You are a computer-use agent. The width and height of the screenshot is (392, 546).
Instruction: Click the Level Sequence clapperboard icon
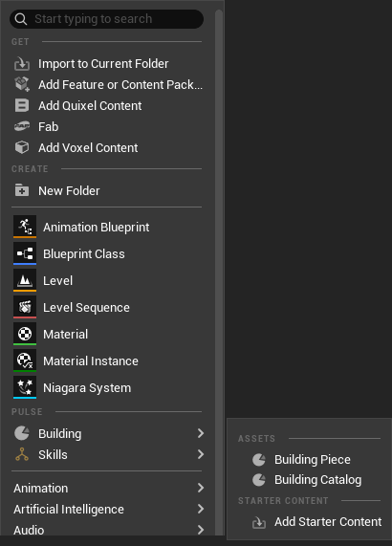(x=25, y=307)
